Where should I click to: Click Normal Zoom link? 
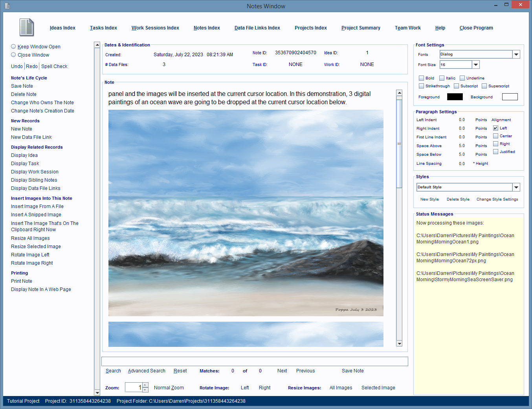169,388
